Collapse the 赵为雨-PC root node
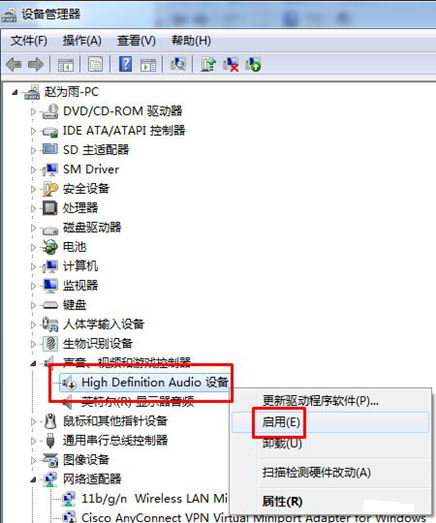 pos(15,92)
